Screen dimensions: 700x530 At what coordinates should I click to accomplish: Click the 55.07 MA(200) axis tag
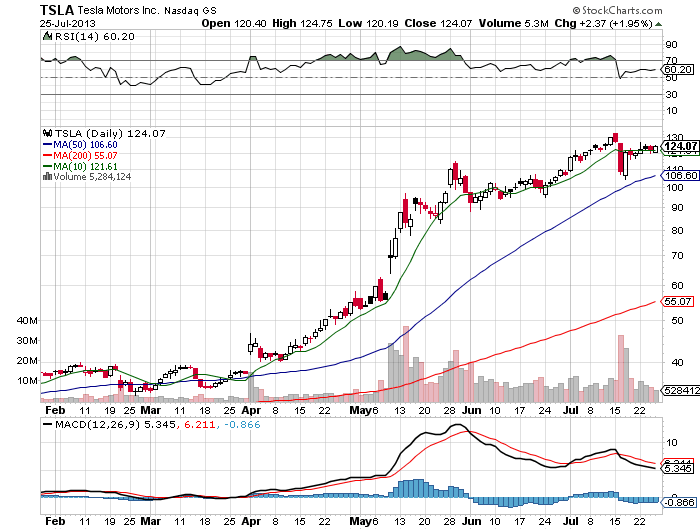[x=678, y=301]
